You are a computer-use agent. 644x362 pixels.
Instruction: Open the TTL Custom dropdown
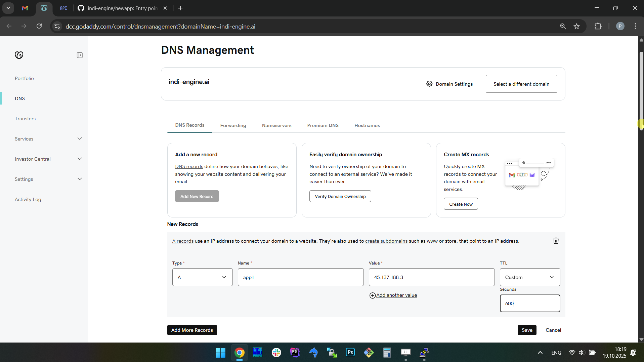530,277
